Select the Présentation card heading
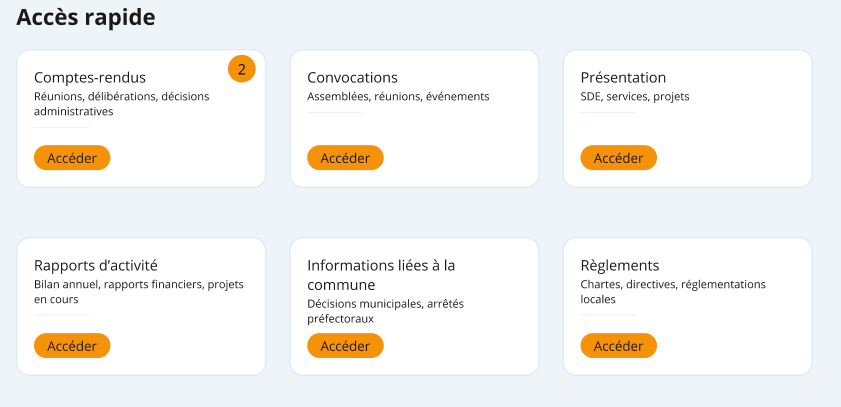This screenshot has height=407, width=841. (x=623, y=78)
